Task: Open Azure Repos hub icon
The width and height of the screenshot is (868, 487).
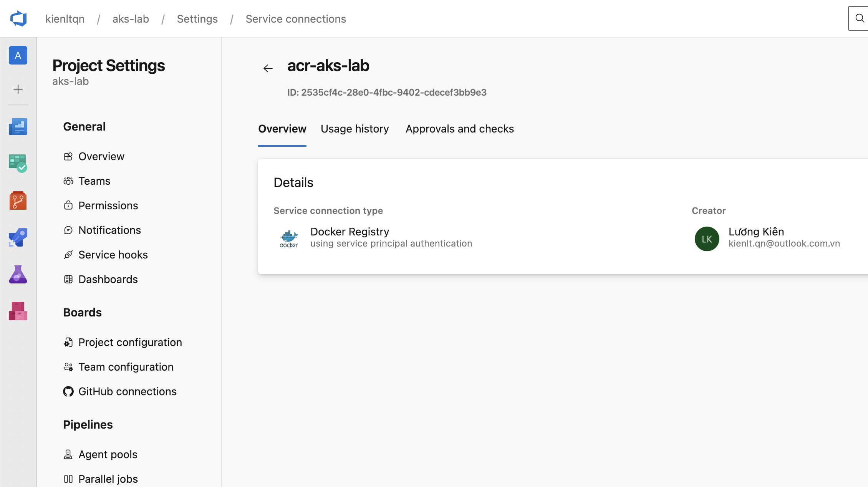Action: pyautogui.click(x=18, y=200)
